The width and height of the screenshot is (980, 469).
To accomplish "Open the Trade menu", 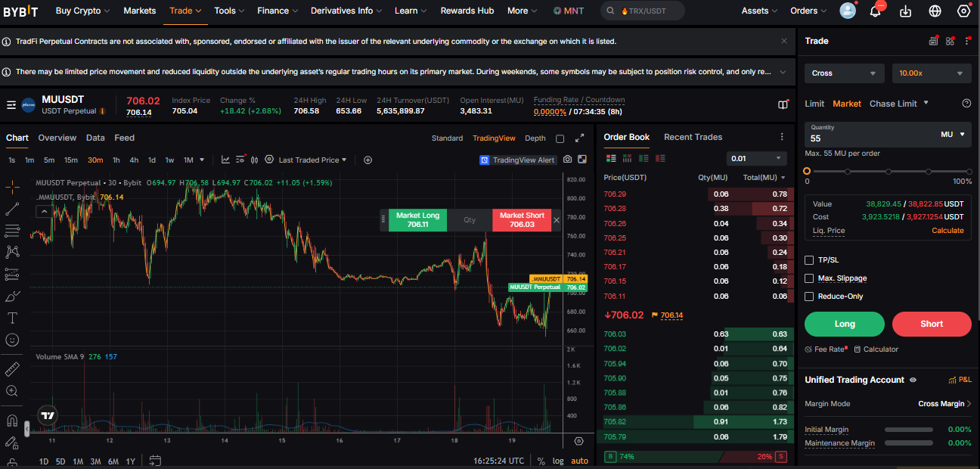I will pos(185,11).
